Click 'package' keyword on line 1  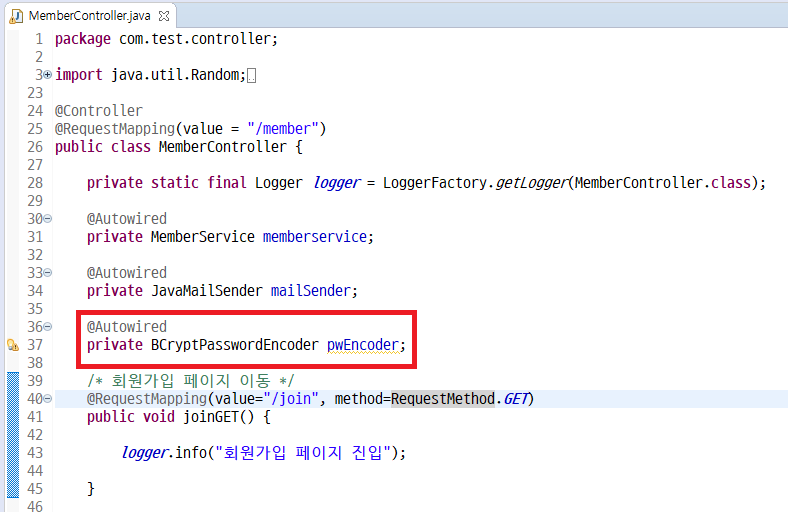(x=83, y=39)
